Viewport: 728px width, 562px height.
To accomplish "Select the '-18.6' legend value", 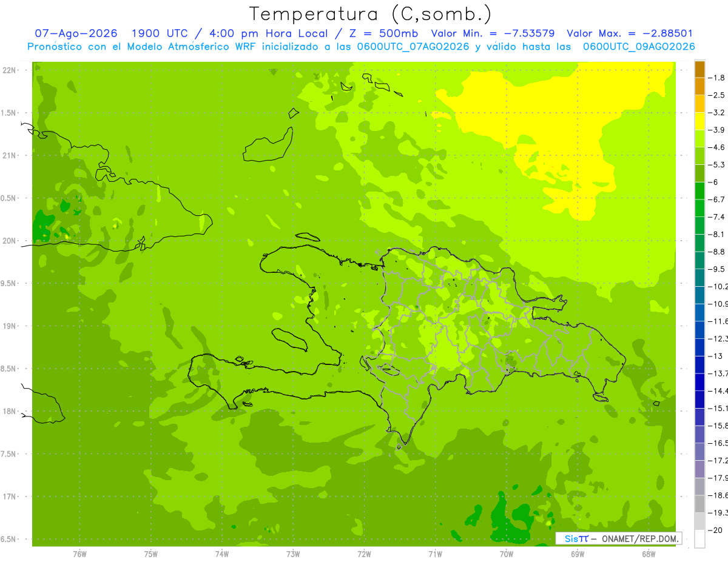I will point(718,495).
